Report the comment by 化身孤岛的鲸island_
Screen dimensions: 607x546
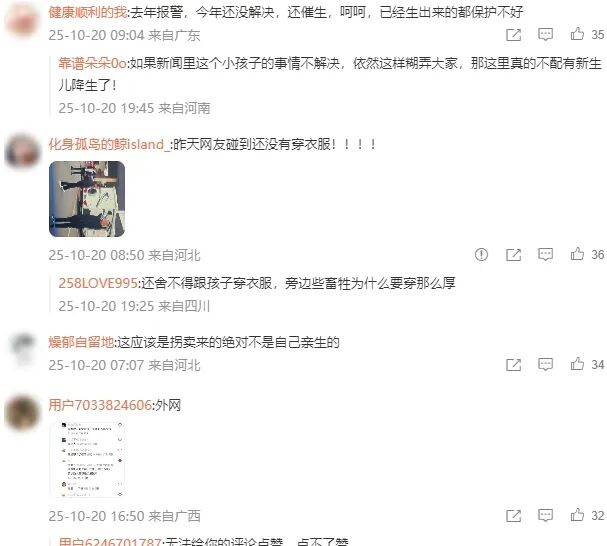coord(481,255)
